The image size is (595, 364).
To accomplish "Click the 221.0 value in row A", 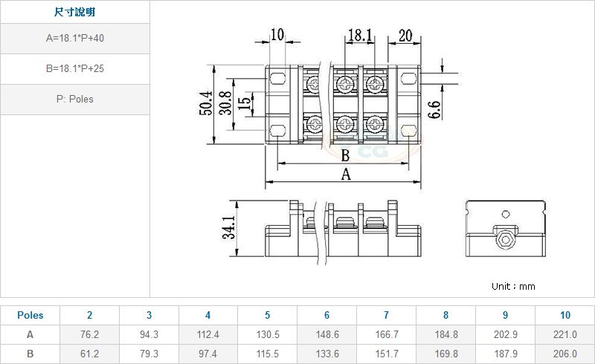I will point(565,334).
